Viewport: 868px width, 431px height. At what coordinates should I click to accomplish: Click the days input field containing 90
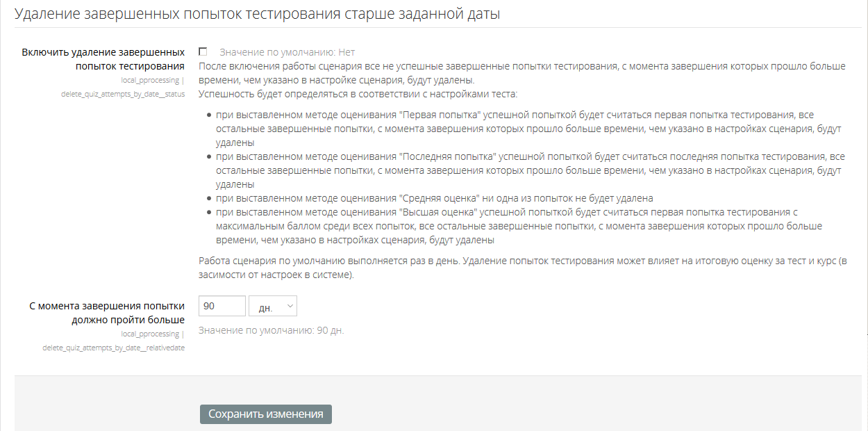coord(222,307)
